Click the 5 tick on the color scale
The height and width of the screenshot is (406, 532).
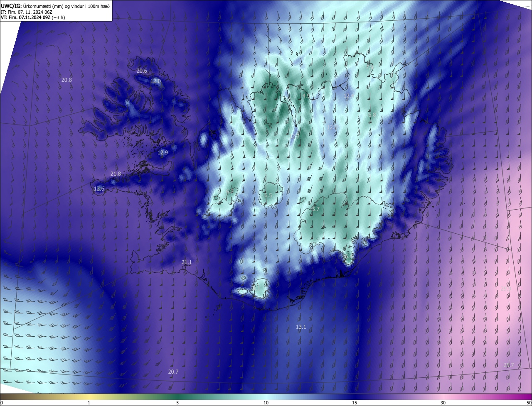(x=177, y=403)
